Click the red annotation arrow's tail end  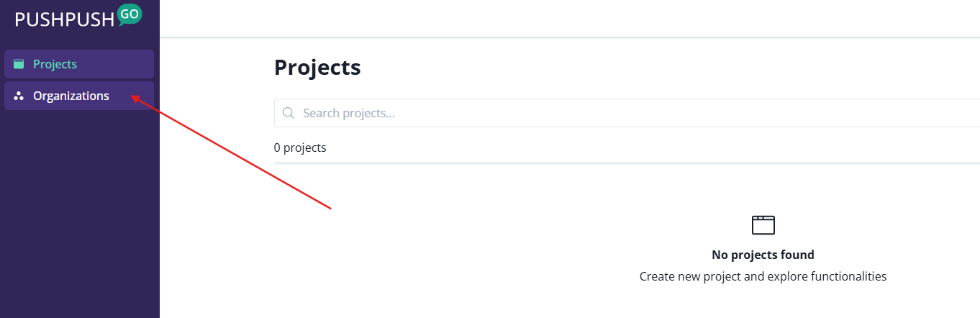pos(329,208)
